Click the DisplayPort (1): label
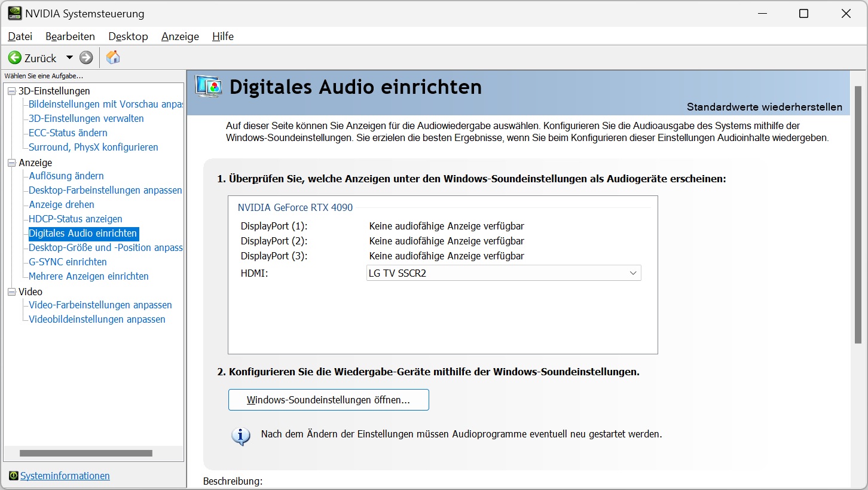The height and width of the screenshot is (490, 868). (x=274, y=226)
